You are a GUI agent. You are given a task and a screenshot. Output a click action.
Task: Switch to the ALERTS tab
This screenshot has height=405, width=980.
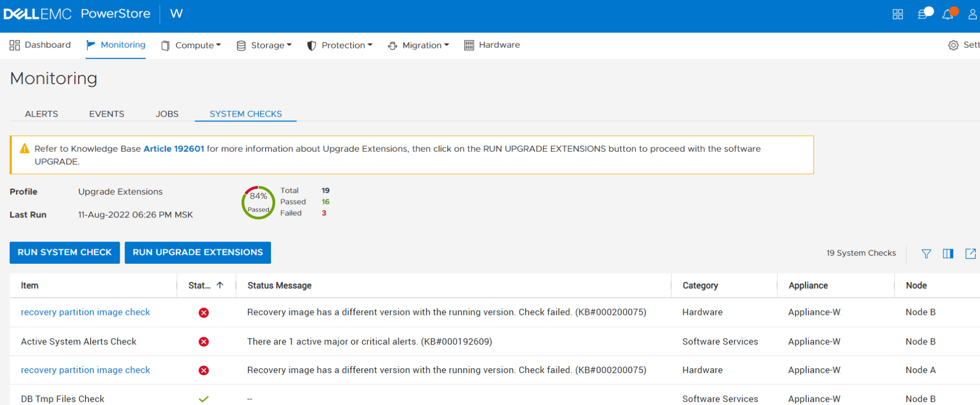(41, 114)
